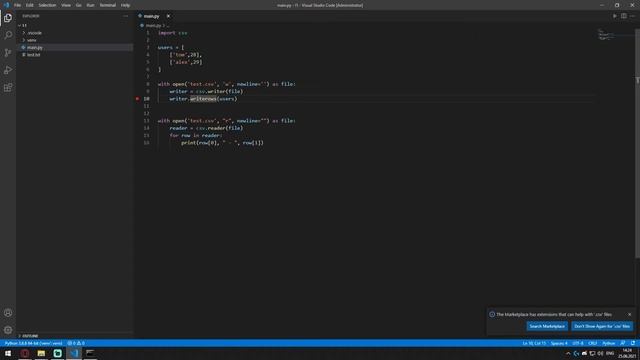The width and height of the screenshot is (640, 360).
Task: Open notifications bell in status bar
Action: click(x=633, y=343)
